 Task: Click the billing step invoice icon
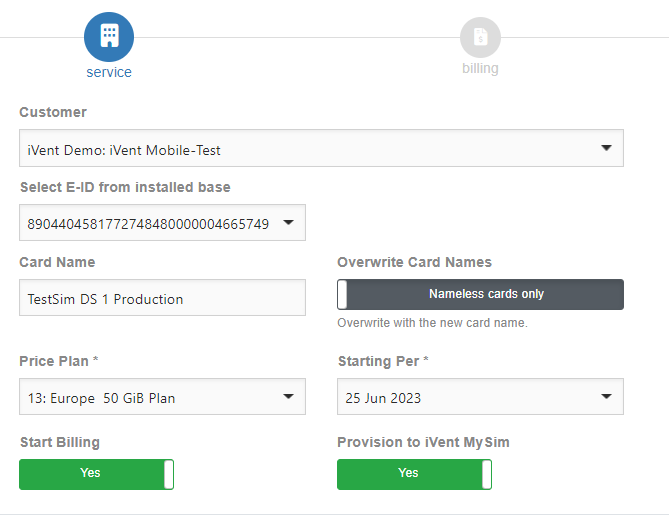480,38
